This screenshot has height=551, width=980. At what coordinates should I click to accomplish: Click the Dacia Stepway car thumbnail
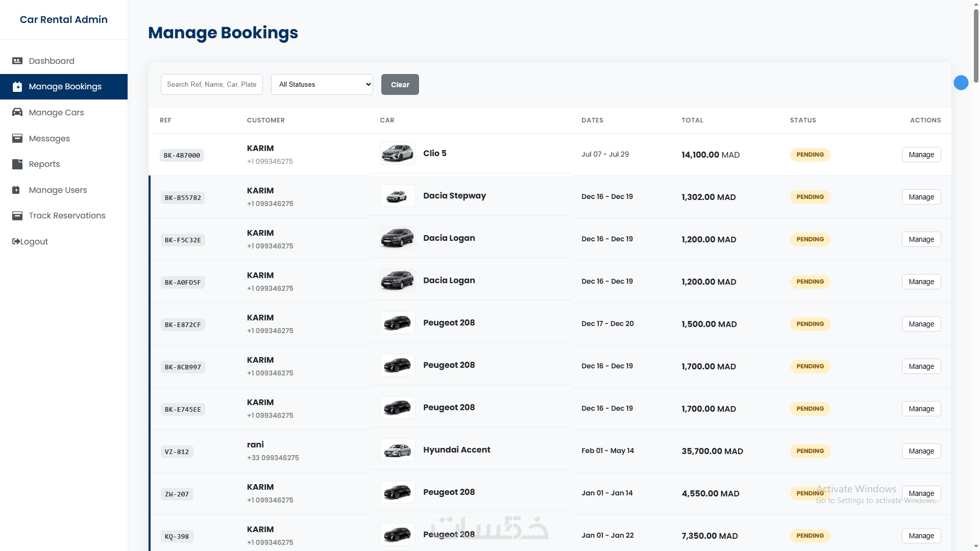[397, 196]
